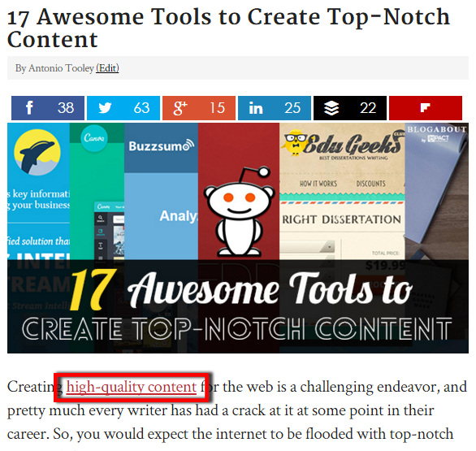Click the LinkedIn share count 25
This screenshot has height=451, width=476.
pos(292,108)
